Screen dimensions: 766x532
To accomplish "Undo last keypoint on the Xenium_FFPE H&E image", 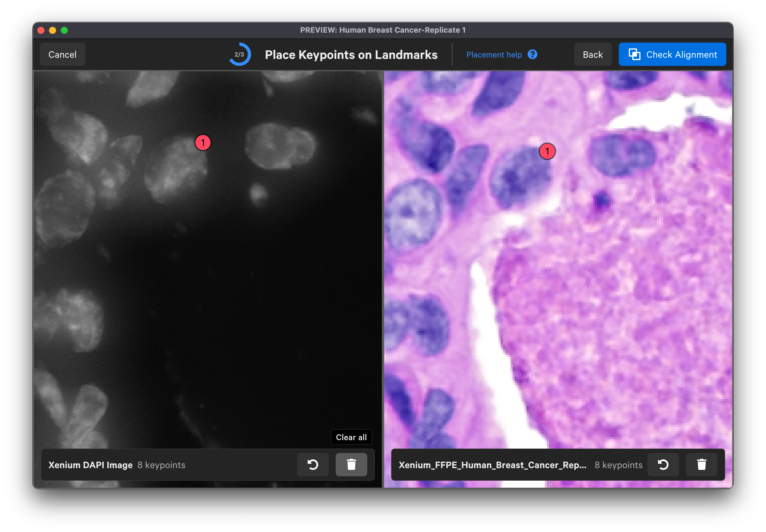I will [663, 465].
